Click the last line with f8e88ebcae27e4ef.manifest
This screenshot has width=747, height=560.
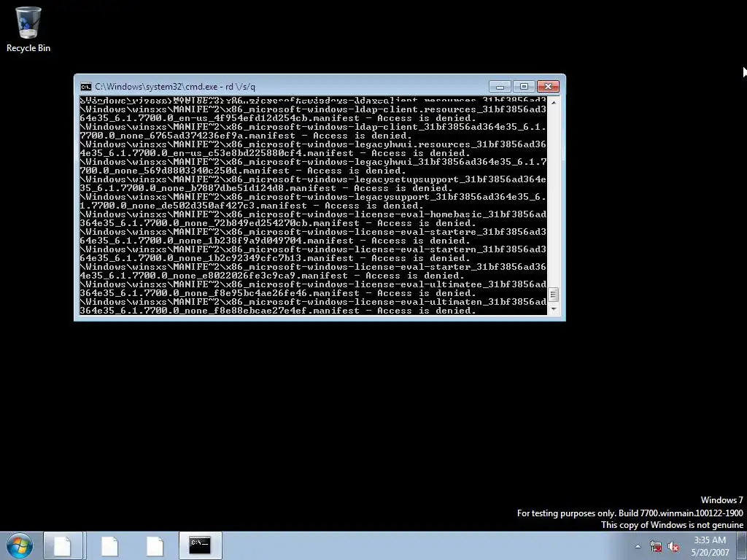tap(278, 311)
